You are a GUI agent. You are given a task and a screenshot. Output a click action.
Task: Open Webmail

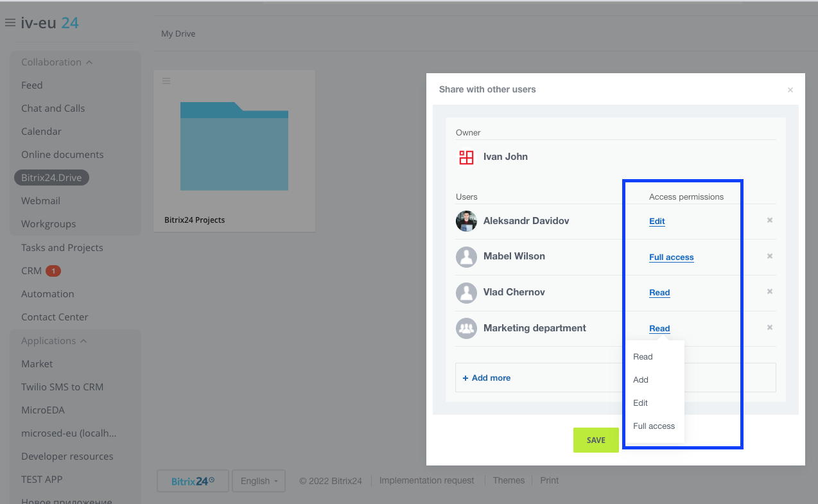point(40,201)
